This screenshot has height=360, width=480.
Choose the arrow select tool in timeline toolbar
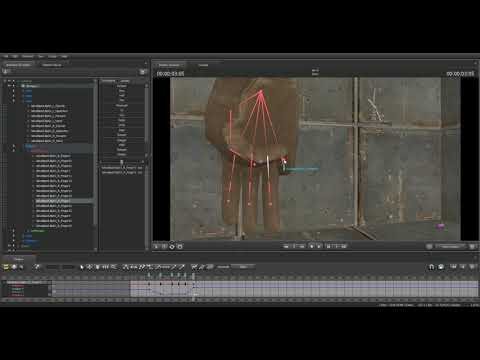pyautogui.click(x=82, y=267)
